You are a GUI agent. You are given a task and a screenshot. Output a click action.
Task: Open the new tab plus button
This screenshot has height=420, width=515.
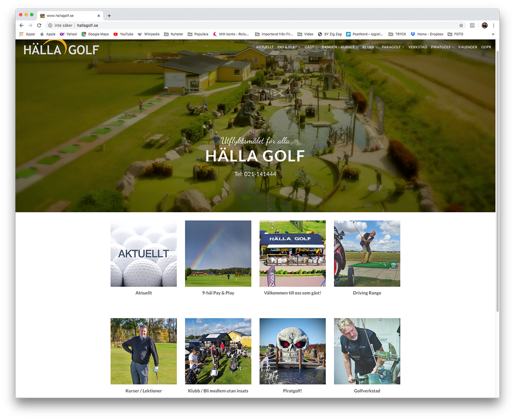109,15
